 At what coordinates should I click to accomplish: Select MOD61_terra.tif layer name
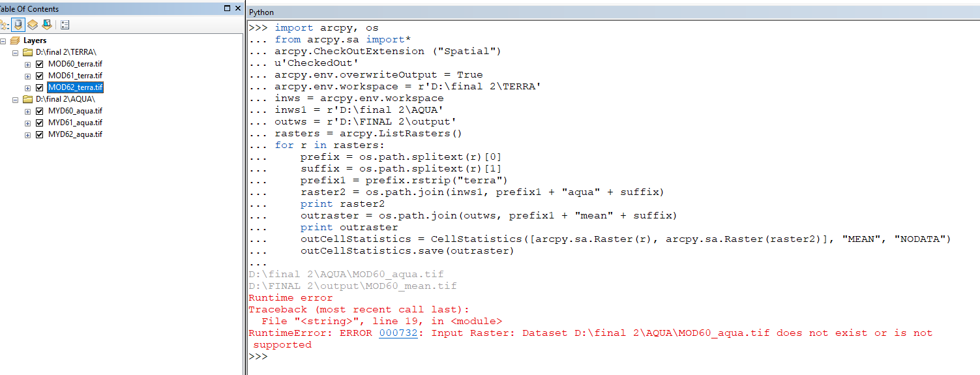75,76
